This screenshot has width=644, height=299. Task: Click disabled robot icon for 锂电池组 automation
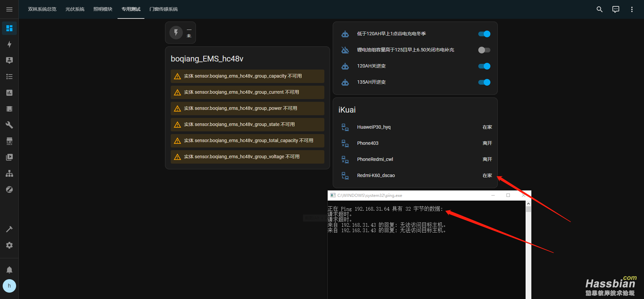345,50
